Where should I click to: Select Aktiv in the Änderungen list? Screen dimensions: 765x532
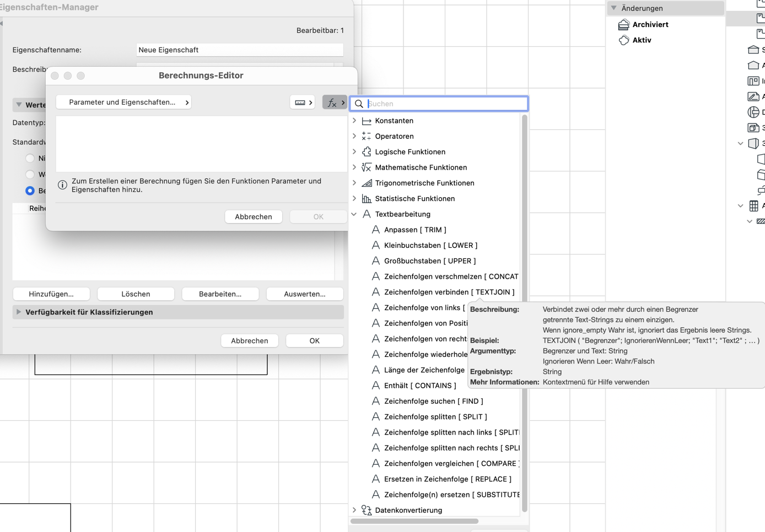point(642,40)
